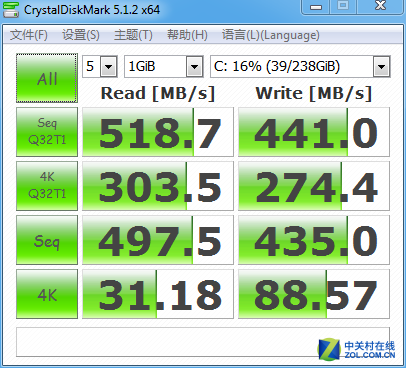
Task: Click the CrystalDiskMark app icon in title bar
Action: click(x=11, y=9)
